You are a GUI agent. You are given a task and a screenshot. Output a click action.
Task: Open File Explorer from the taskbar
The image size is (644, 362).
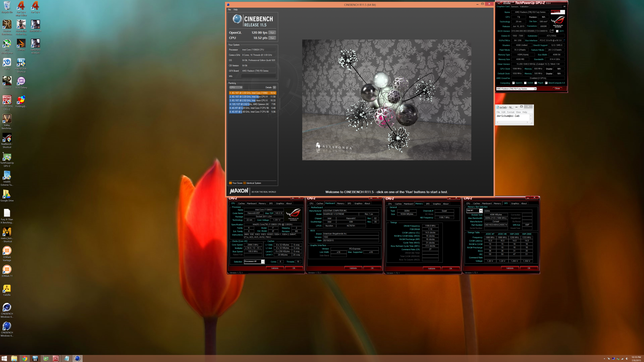pos(14,358)
